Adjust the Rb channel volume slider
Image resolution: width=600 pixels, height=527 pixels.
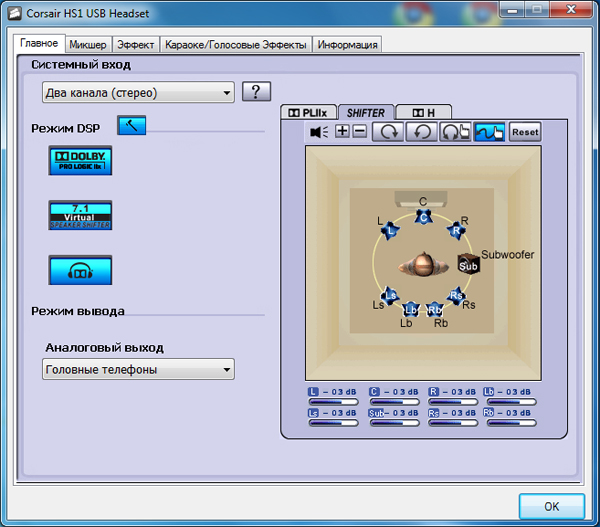click(511, 423)
